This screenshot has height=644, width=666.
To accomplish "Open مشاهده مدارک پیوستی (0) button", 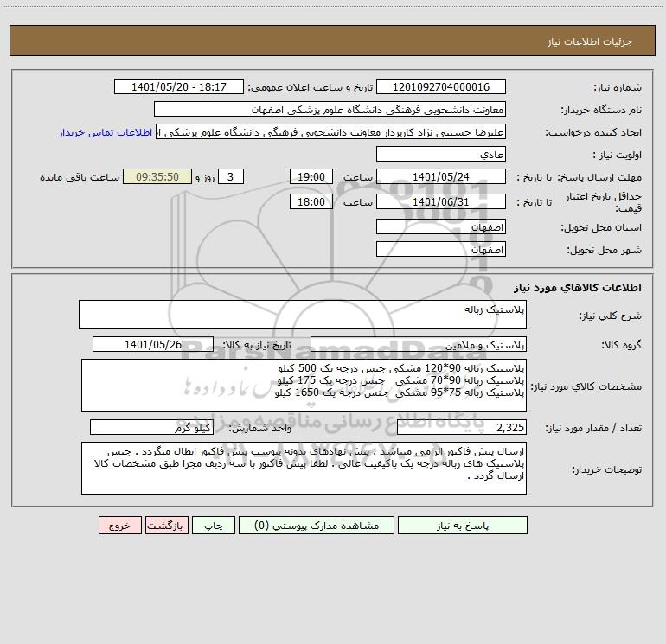I will (x=317, y=526).
